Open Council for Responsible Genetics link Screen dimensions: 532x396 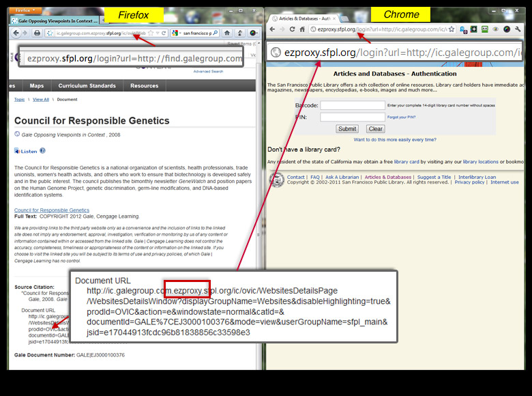(x=52, y=210)
